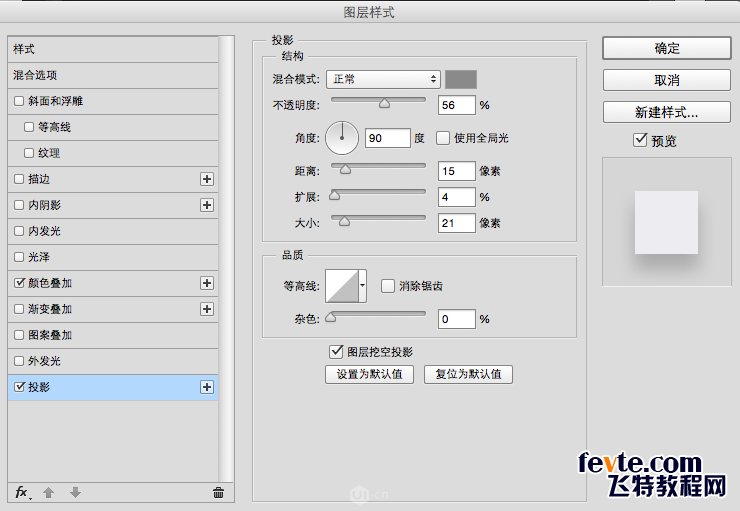Toggle 预览 checkbox
The width and height of the screenshot is (740, 511).
pyautogui.click(x=640, y=140)
